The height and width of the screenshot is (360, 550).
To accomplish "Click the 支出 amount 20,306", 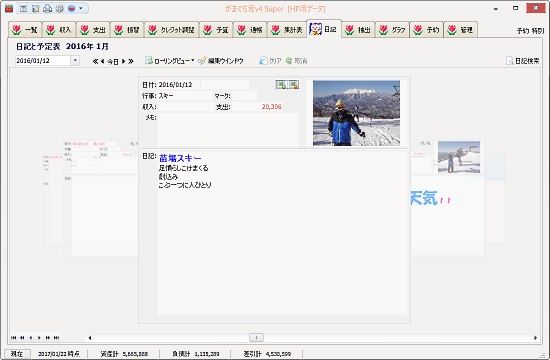I will pyautogui.click(x=257, y=107).
